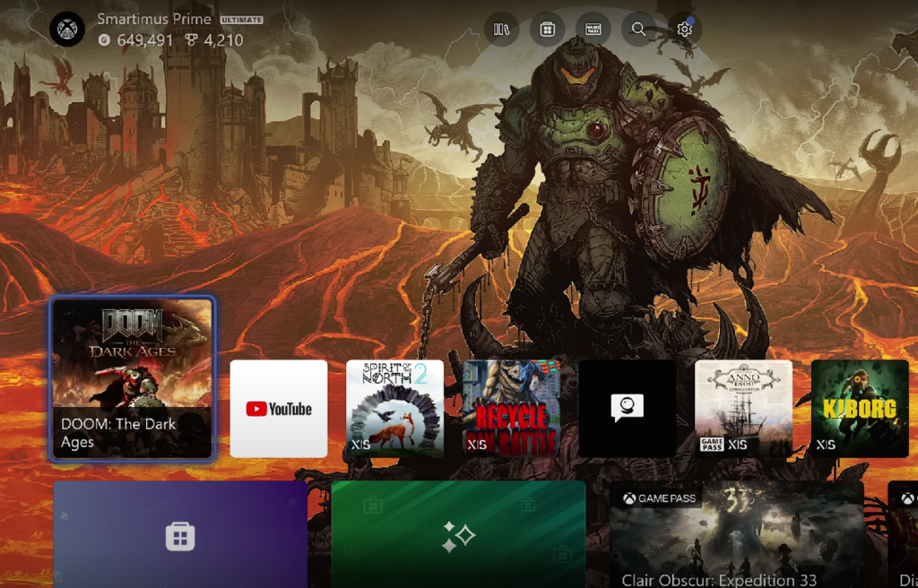Open the Kiborg game tile
Viewport: 918px width, 588px height.
pos(860,409)
